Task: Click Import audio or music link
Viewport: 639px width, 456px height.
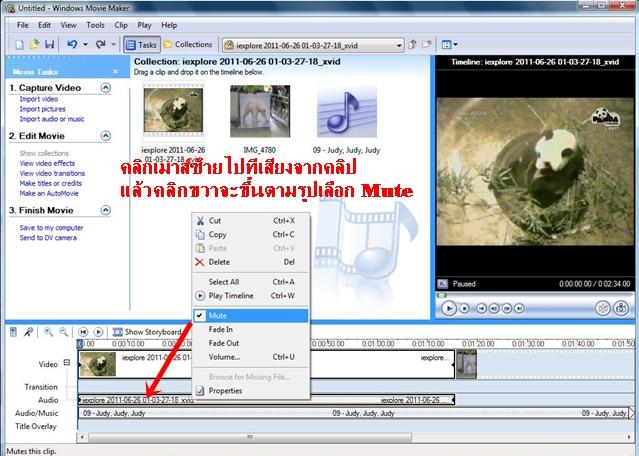Action: click(52, 119)
